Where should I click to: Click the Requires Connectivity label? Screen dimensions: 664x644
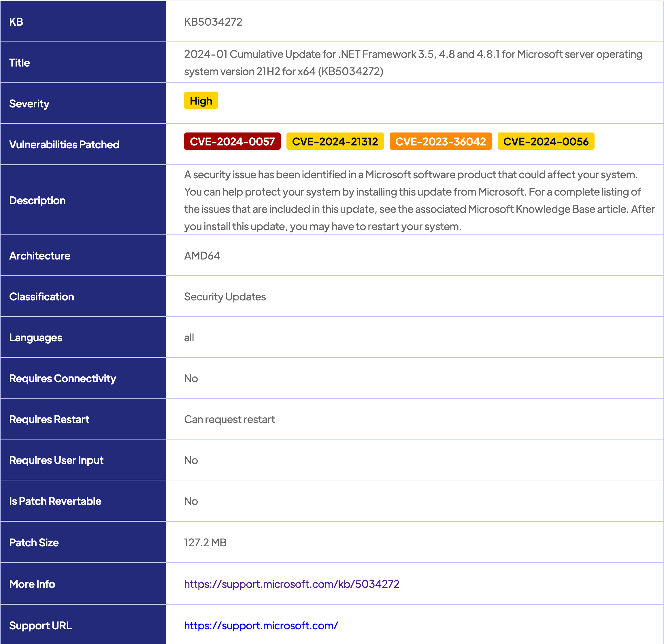click(x=62, y=378)
